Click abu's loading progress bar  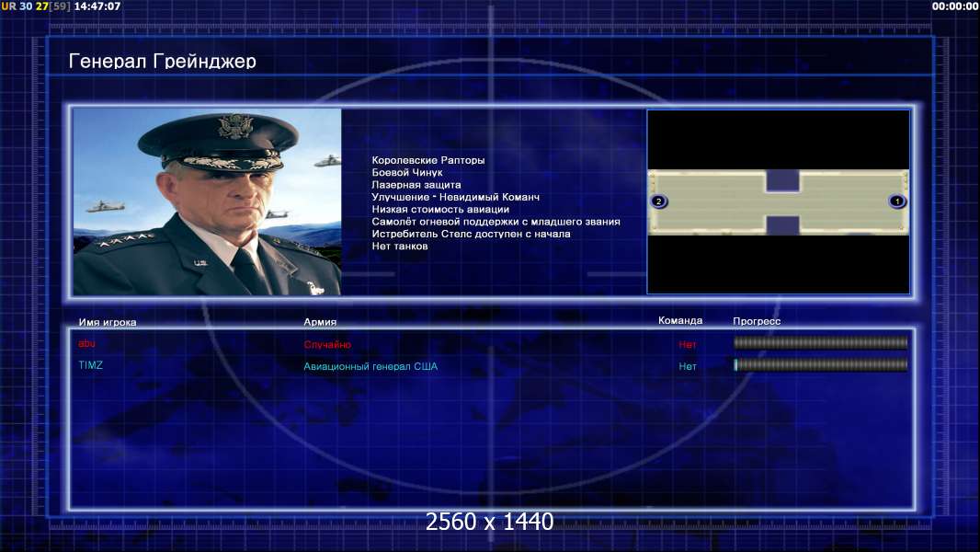tap(820, 342)
